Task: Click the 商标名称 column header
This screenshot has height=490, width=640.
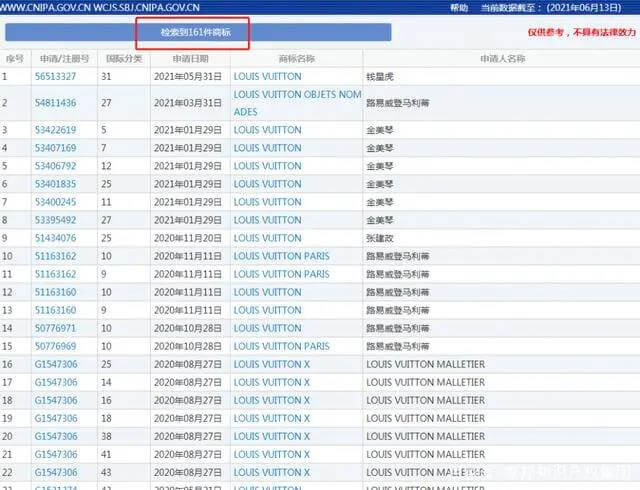Action: click(297, 59)
